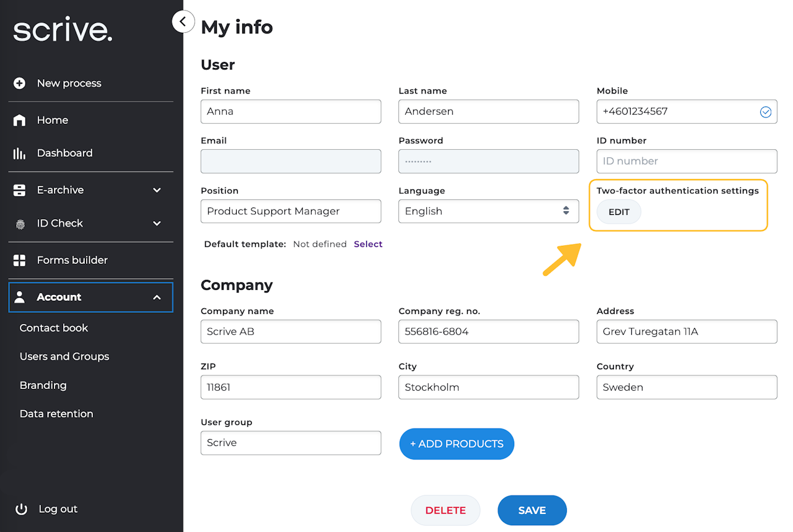Click the ID Check fingerprint icon

pos(20,224)
